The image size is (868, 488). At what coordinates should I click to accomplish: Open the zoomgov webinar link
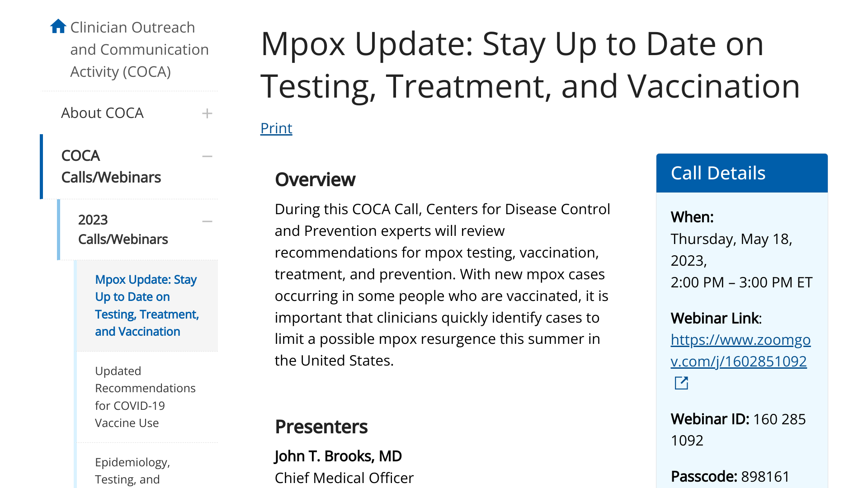(740, 351)
